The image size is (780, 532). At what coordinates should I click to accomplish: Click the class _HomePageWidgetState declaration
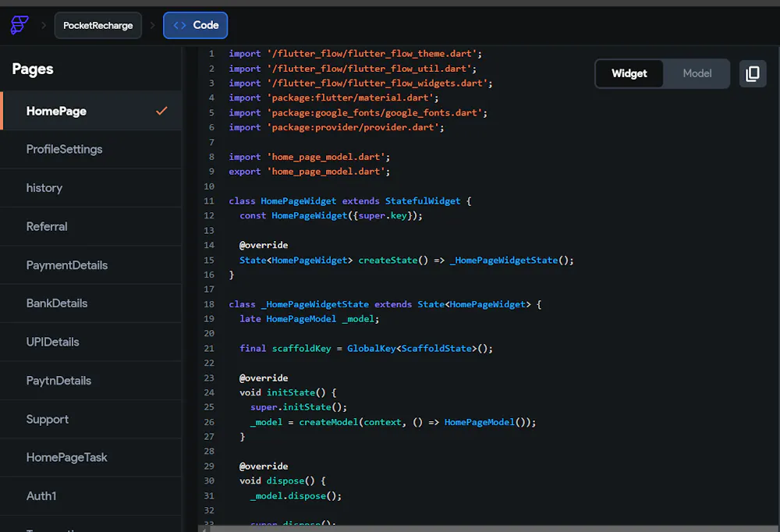pos(385,304)
